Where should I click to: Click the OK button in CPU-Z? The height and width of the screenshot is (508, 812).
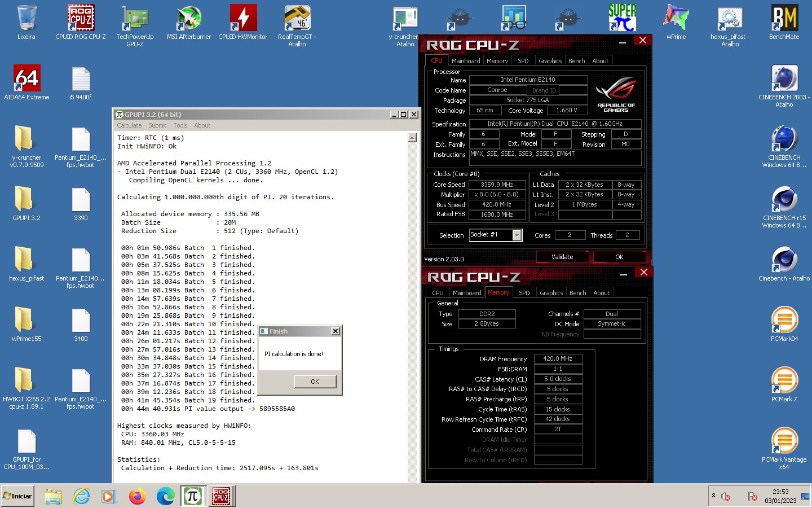point(619,257)
